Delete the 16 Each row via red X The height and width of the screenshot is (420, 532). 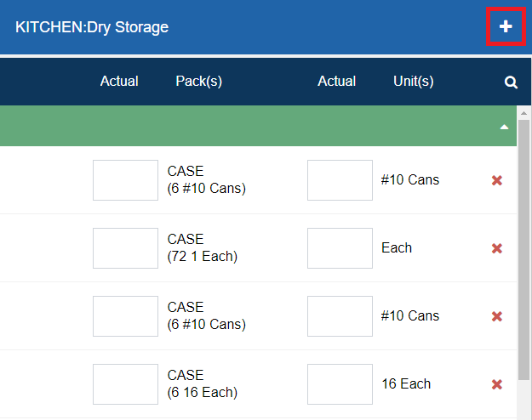point(497,384)
